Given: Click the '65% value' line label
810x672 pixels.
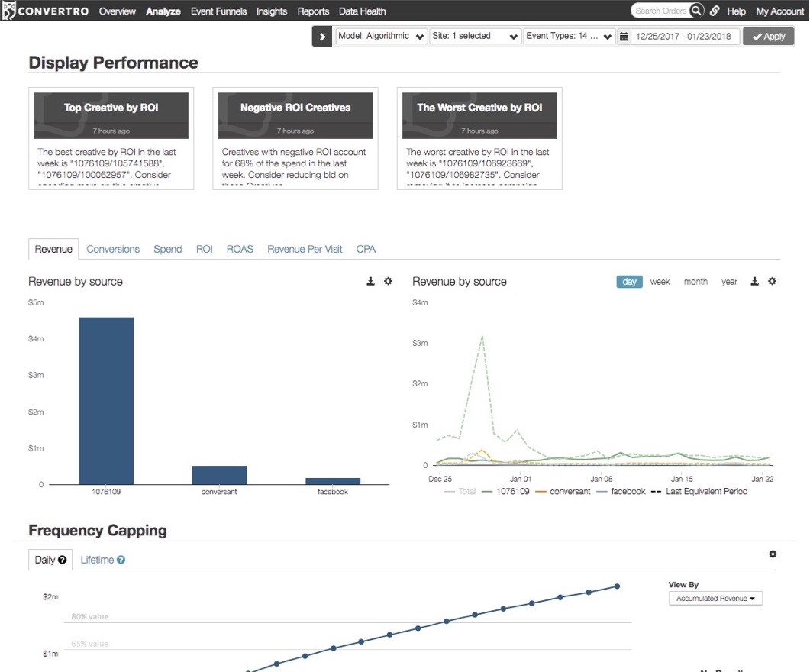Looking at the screenshot, I should point(90,644).
